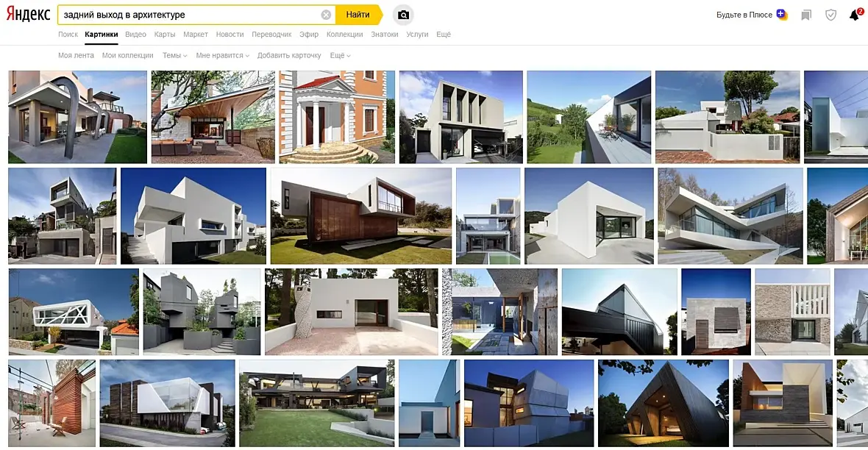Expand the Темы dropdown
The height and width of the screenshot is (450, 868).
point(174,55)
